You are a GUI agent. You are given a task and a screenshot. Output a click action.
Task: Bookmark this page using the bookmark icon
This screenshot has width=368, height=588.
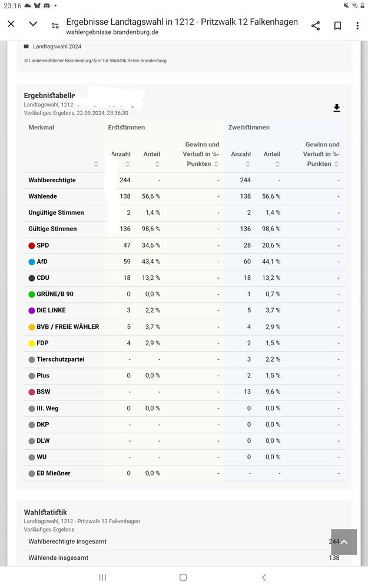click(x=337, y=26)
